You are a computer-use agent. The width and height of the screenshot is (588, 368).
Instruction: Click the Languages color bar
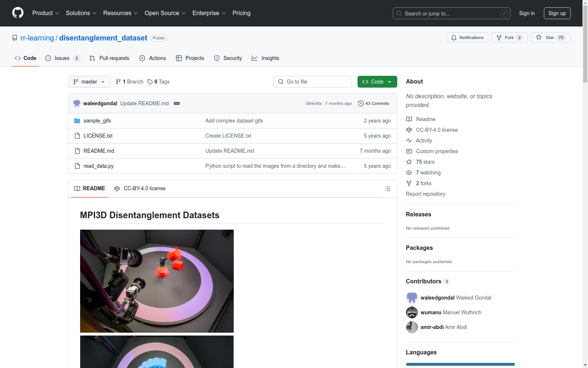point(460,364)
